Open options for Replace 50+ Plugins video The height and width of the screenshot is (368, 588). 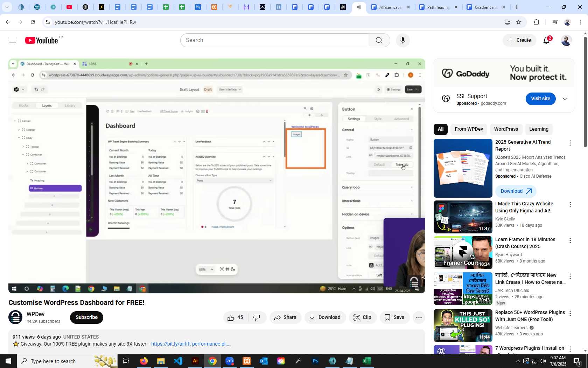[x=570, y=313]
